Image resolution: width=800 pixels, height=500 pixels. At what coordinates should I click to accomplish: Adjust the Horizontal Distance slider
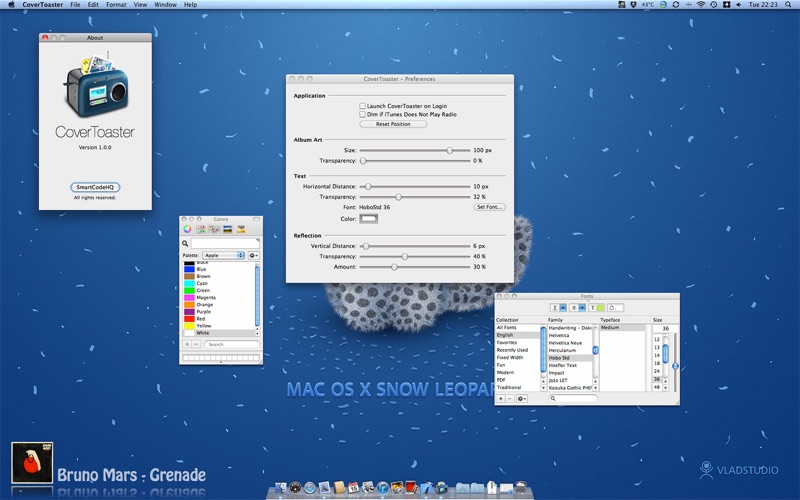[x=415, y=187]
